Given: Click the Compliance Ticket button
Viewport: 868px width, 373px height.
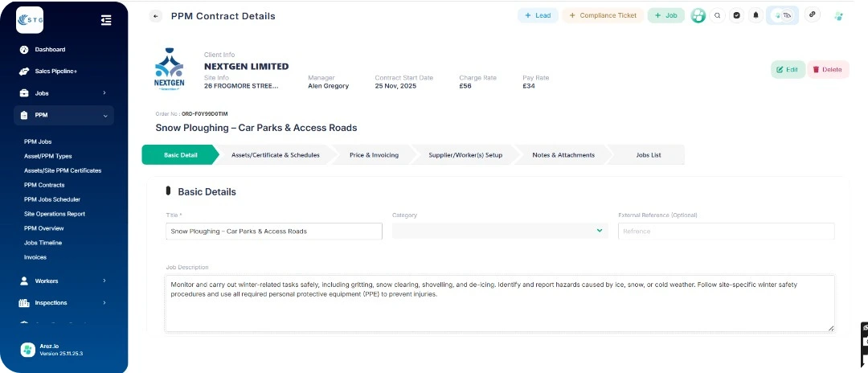Looking at the screenshot, I should [602, 15].
